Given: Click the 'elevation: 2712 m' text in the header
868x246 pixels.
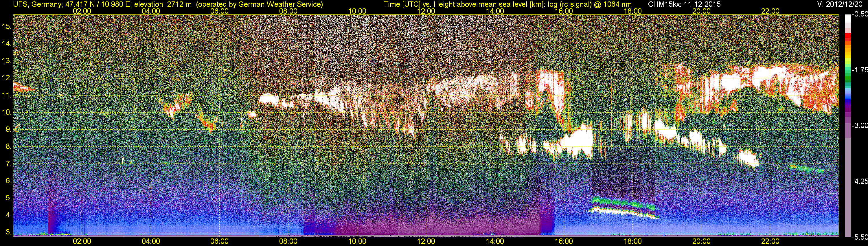Looking at the screenshot, I should pos(163,4).
